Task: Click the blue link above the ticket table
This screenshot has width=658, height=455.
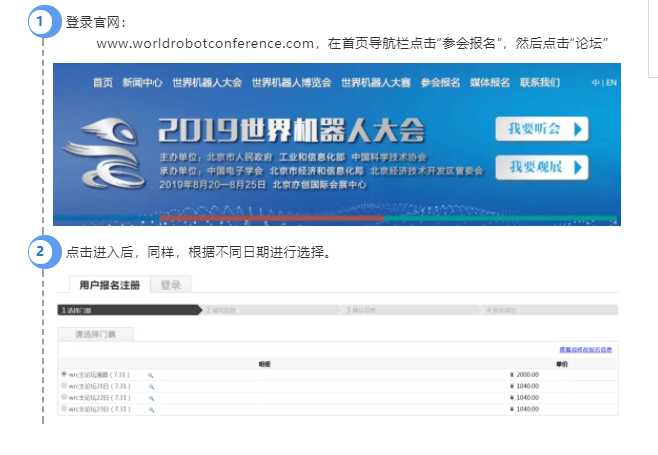Action: [x=585, y=350]
